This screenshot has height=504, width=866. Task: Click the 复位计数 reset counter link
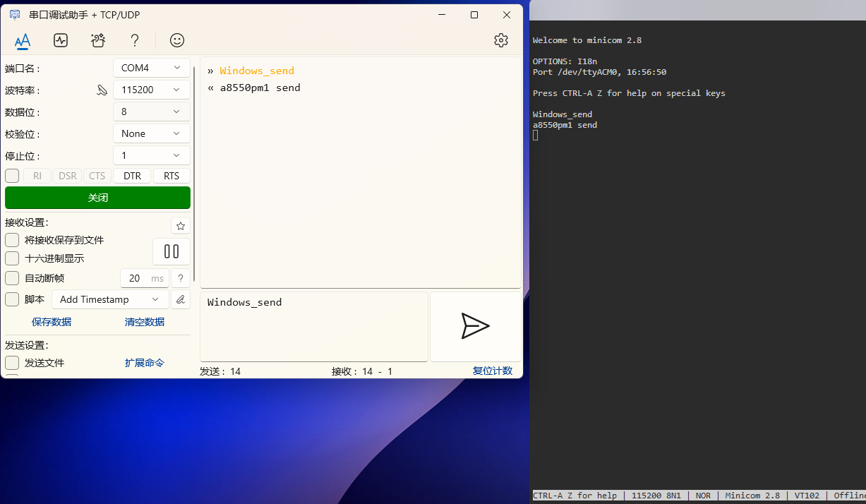point(493,371)
